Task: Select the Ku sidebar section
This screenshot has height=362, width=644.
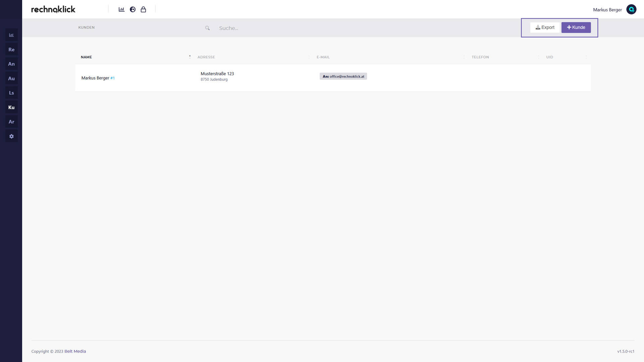Action: click(11, 107)
